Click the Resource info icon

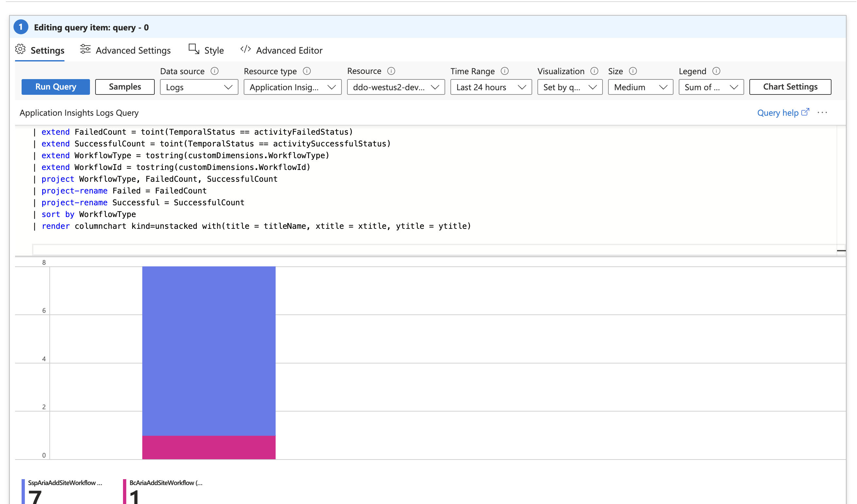(x=391, y=71)
